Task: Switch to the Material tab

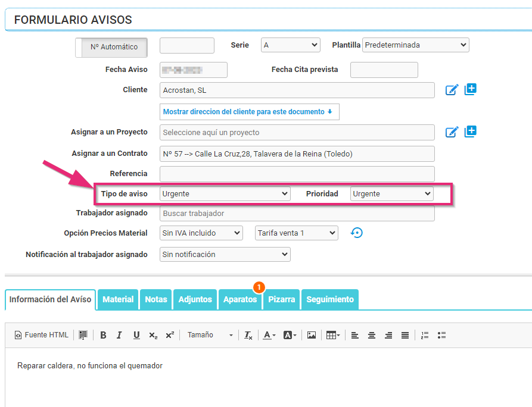Action: pos(118,299)
